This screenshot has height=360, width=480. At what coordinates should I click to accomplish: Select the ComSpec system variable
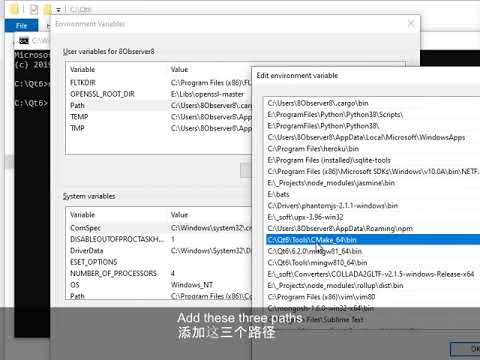[158, 228]
